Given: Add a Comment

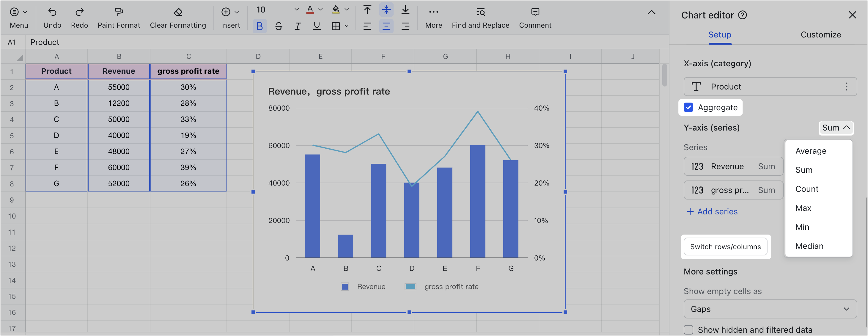Looking at the screenshot, I should (535, 18).
